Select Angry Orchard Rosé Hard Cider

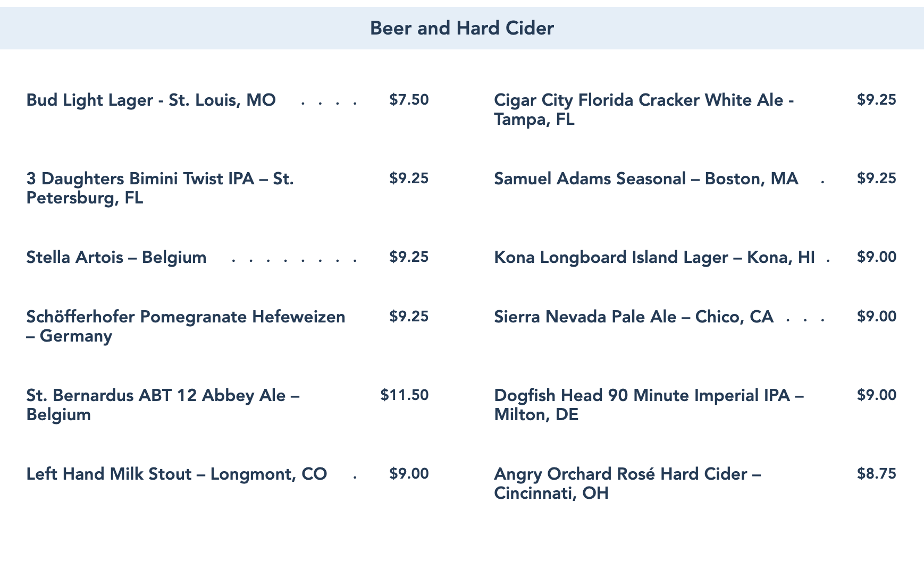pos(627,483)
